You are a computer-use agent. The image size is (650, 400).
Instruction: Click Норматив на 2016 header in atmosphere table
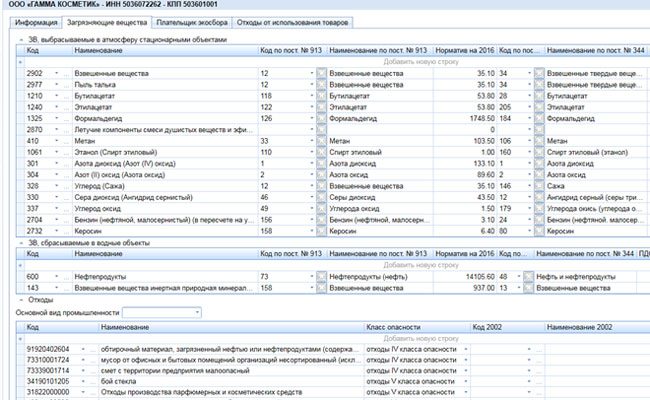click(465, 50)
